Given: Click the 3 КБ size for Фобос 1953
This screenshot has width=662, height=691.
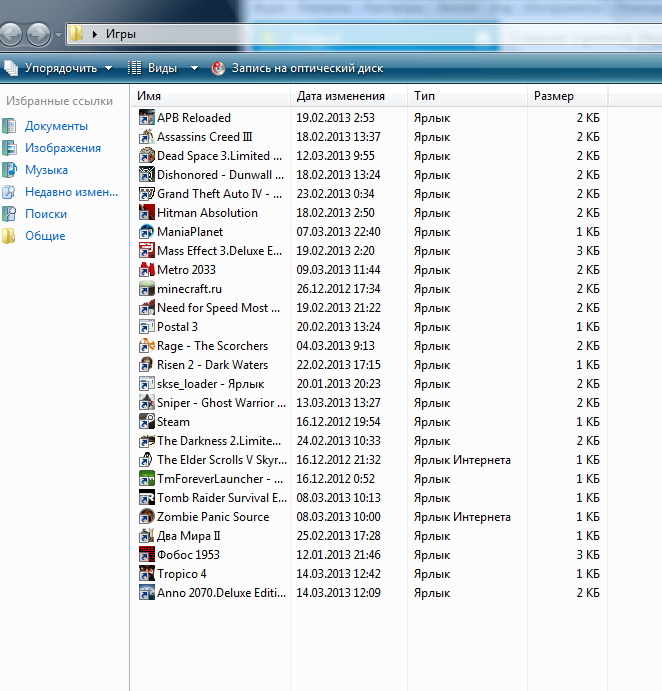Looking at the screenshot, I should coord(588,554).
